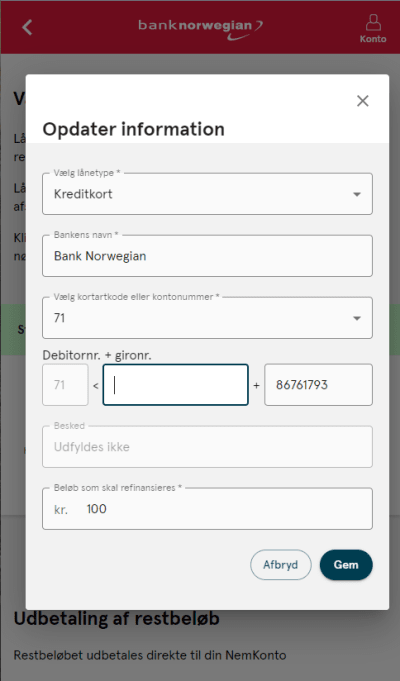Viewport: 400px width, 681px height.
Task: Open the Vælg lånetype dropdown
Action: click(207, 194)
